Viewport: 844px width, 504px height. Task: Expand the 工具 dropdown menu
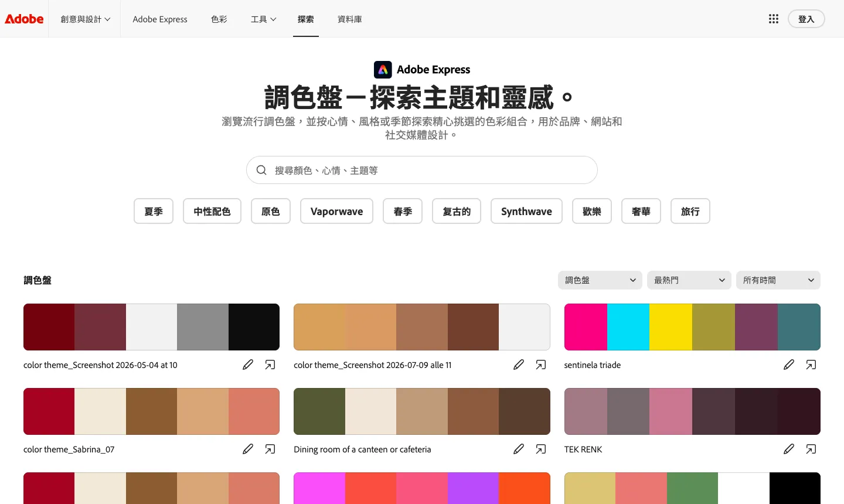pos(264,19)
